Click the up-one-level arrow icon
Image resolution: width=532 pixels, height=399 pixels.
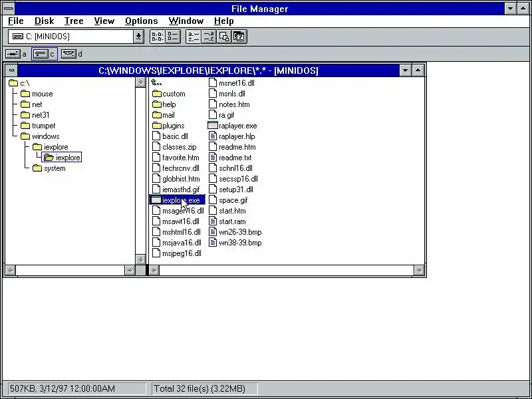[156, 82]
